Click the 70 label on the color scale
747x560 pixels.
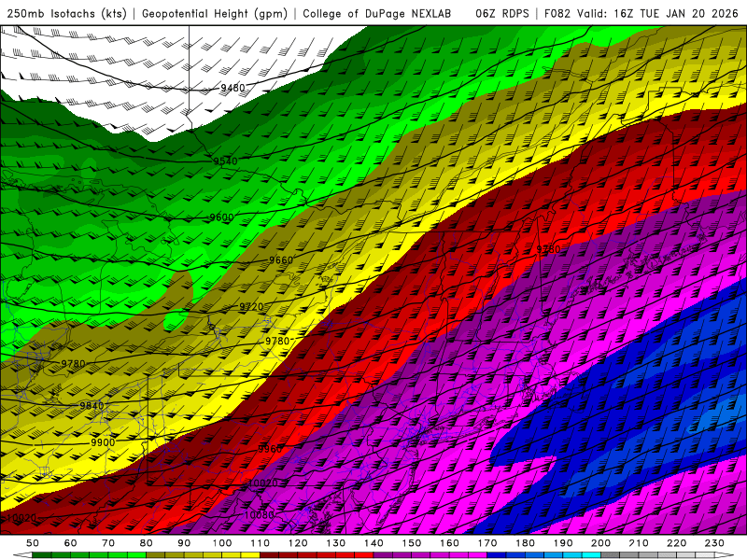pyautogui.click(x=108, y=543)
